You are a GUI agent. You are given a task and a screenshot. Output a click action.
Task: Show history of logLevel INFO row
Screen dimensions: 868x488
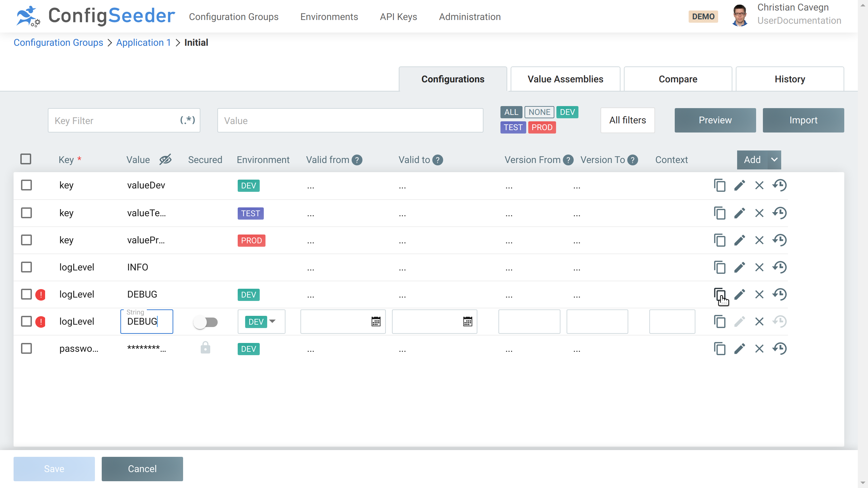point(780,267)
